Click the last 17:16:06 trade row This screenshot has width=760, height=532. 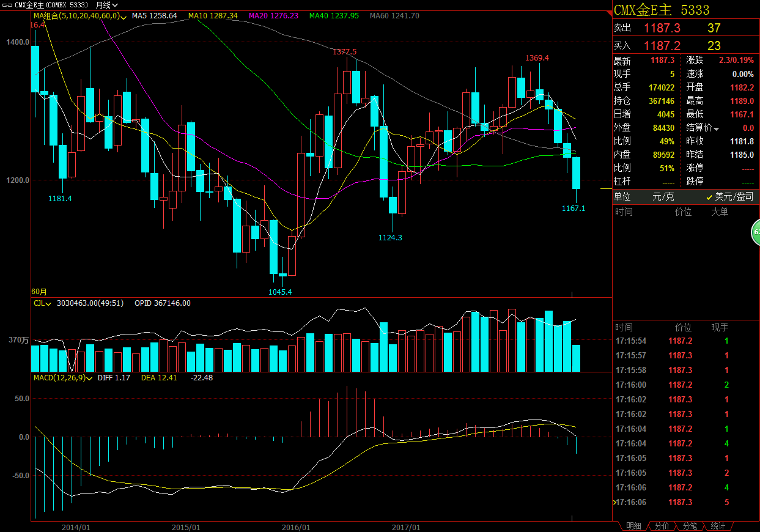coord(685,502)
